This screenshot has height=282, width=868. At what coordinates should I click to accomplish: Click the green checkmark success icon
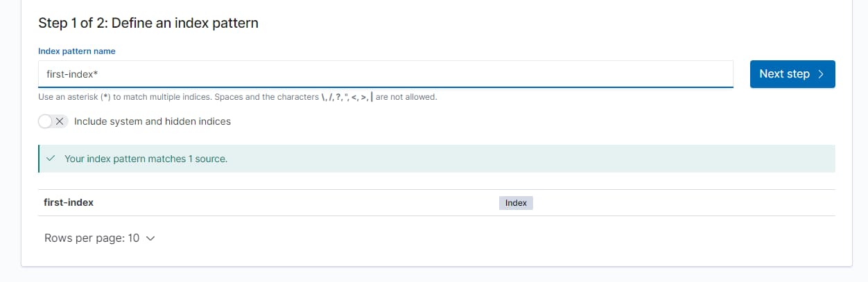[51, 159]
